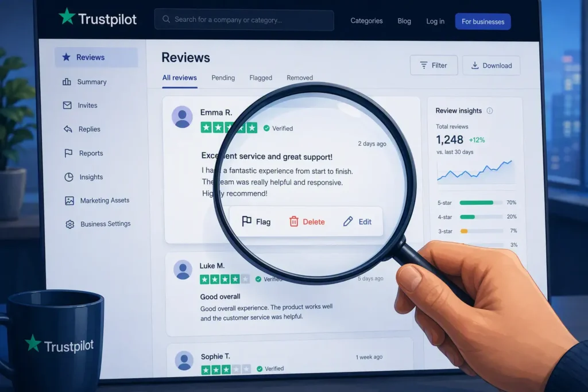Click the Log in link

point(435,21)
